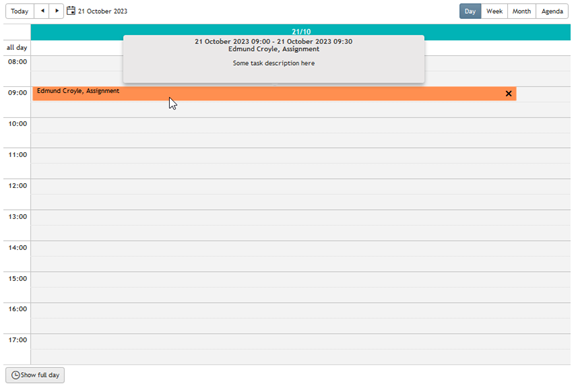Click the 17:00 time label
The height and width of the screenshot is (392, 576).
[18, 340]
